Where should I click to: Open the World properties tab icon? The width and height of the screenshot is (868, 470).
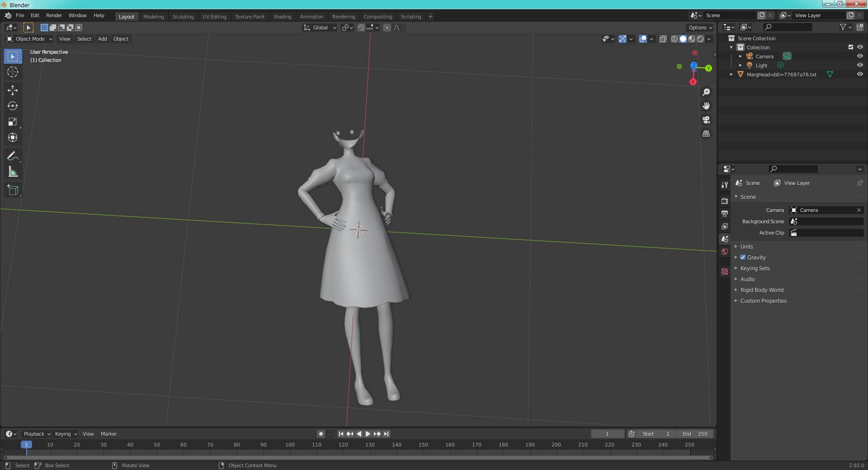click(725, 252)
